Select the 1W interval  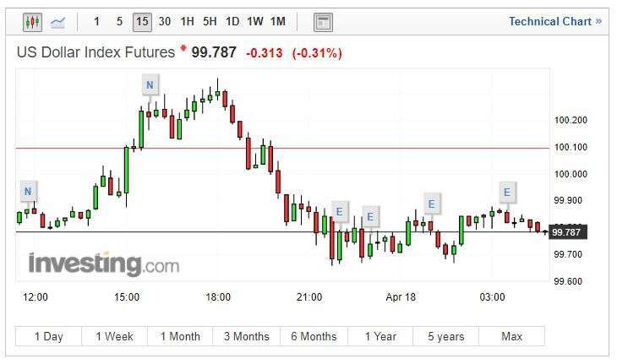click(255, 22)
